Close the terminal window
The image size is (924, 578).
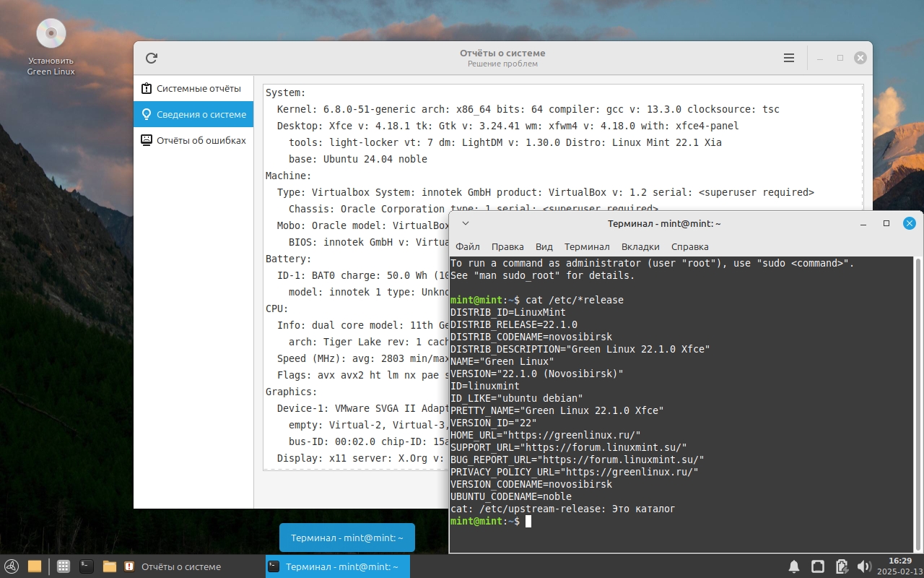click(x=910, y=223)
